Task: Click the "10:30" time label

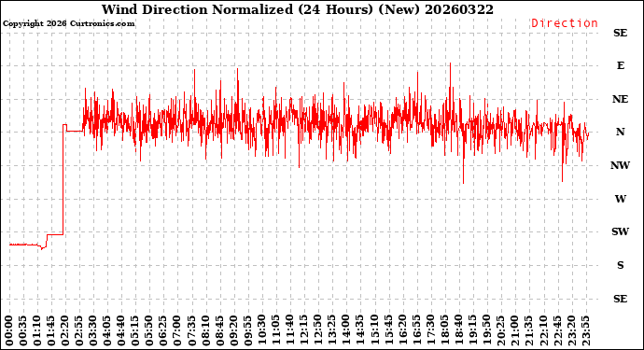Action: pyautogui.click(x=262, y=330)
